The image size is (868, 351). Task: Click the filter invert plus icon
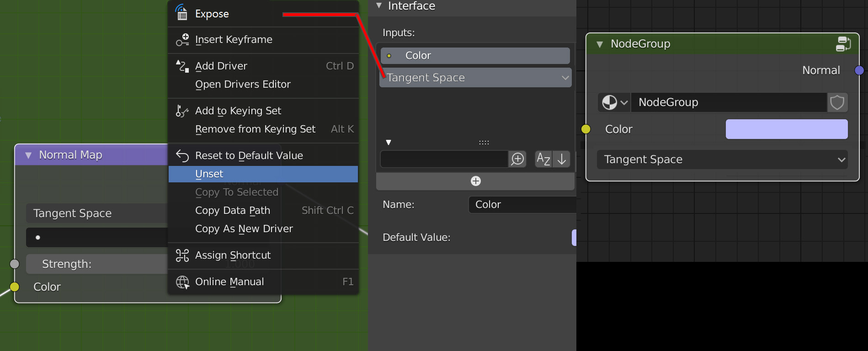[x=517, y=159]
